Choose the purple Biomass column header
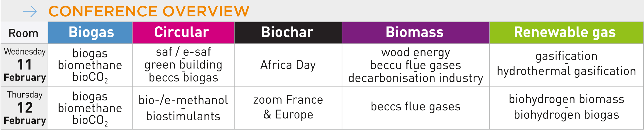644x130 pixels. [x=415, y=32]
